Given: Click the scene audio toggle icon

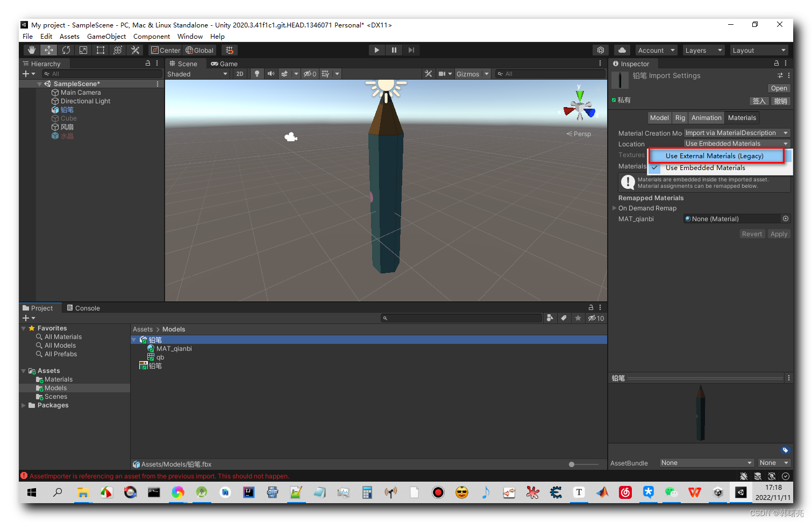Looking at the screenshot, I should [x=271, y=74].
